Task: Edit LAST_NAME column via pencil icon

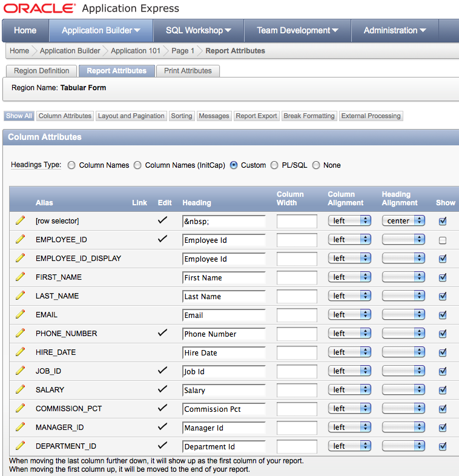Action: 20,296
